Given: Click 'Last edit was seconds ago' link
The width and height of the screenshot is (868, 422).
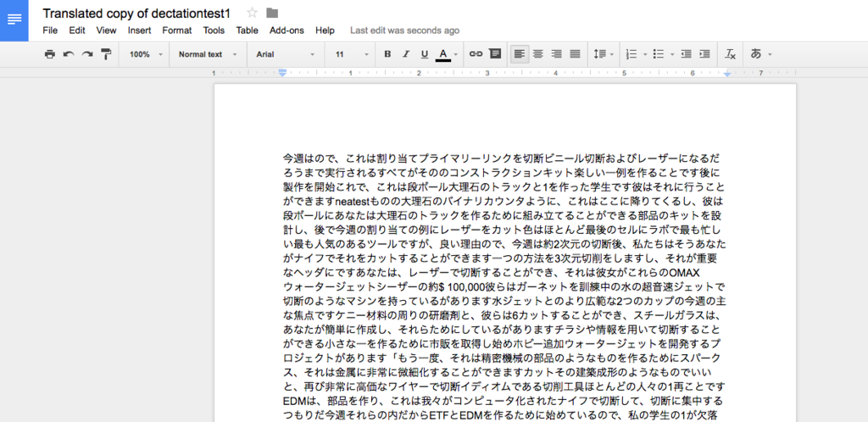Looking at the screenshot, I should (404, 31).
